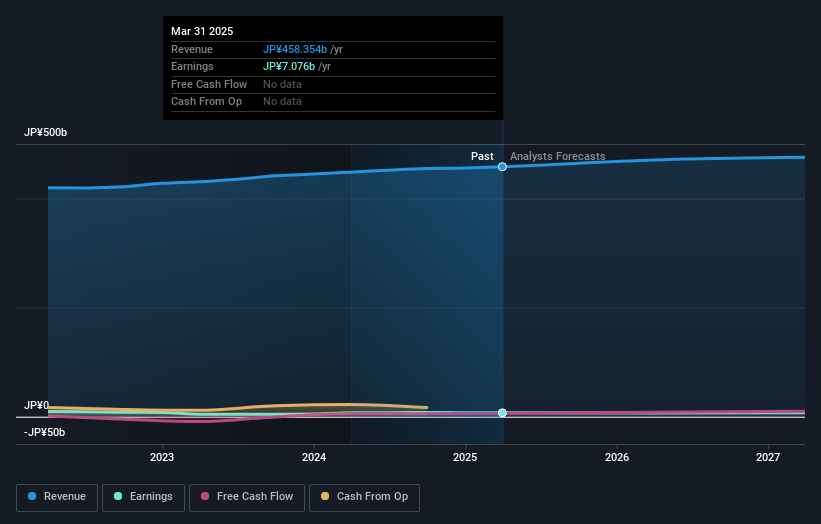Click the 2023 x-axis label

[x=162, y=457]
